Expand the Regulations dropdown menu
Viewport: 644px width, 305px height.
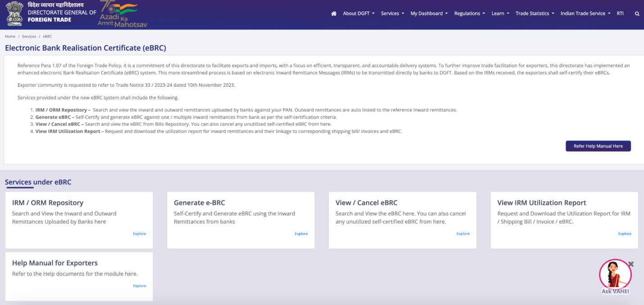point(470,13)
